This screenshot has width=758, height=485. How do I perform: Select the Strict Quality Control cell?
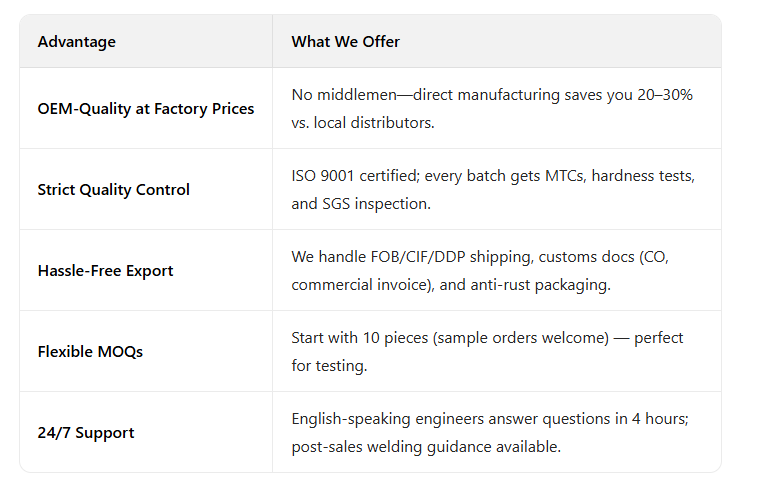[114, 189]
